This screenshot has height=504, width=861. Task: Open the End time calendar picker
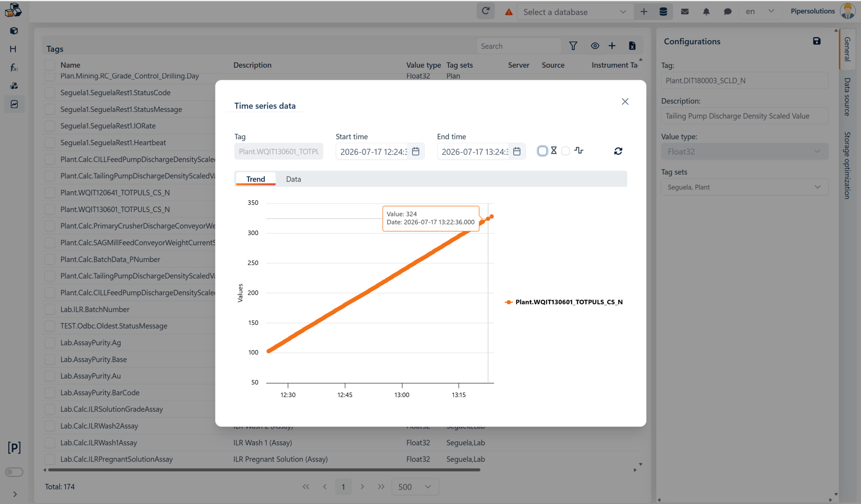coord(517,151)
